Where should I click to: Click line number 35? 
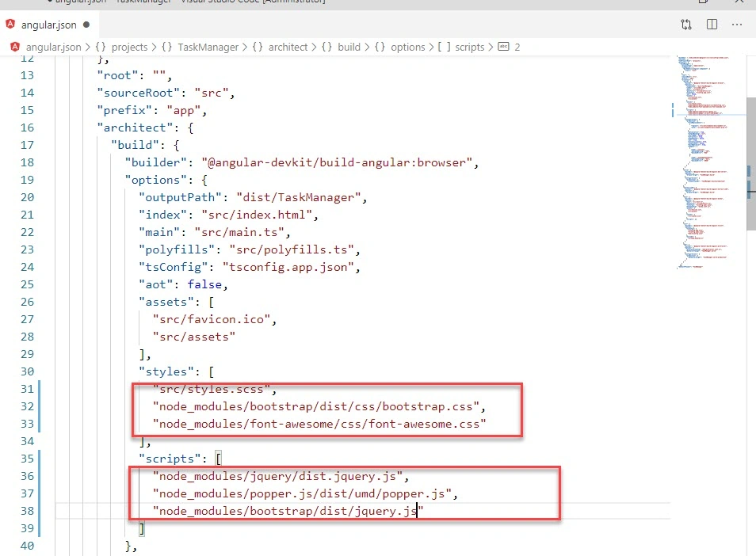(28, 459)
